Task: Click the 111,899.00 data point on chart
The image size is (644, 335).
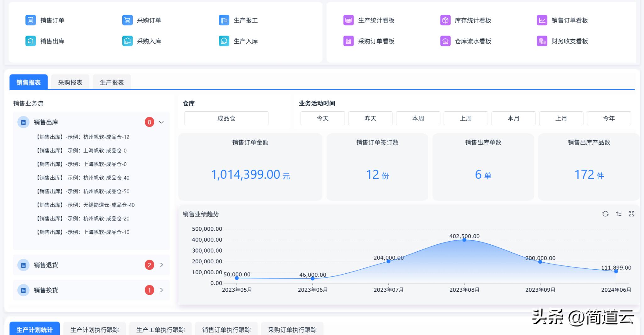Action: pyautogui.click(x=616, y=271)
